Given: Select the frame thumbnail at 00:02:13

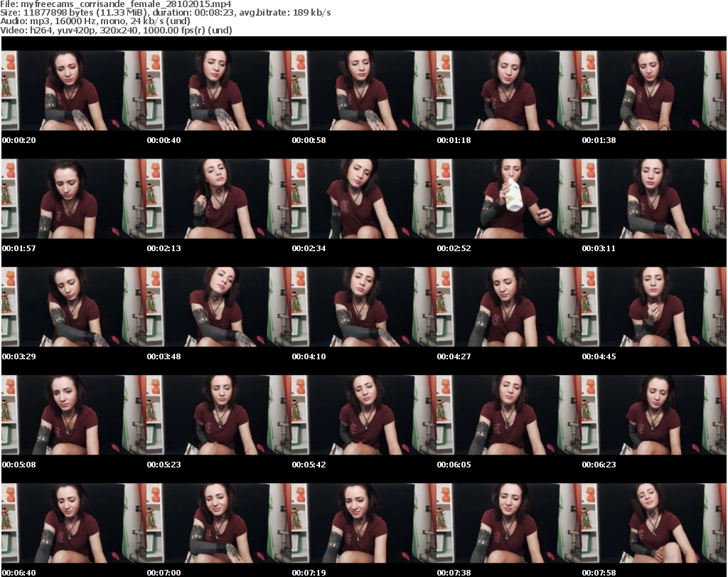Looking at the screenshot, I should [x=219, y=198].
